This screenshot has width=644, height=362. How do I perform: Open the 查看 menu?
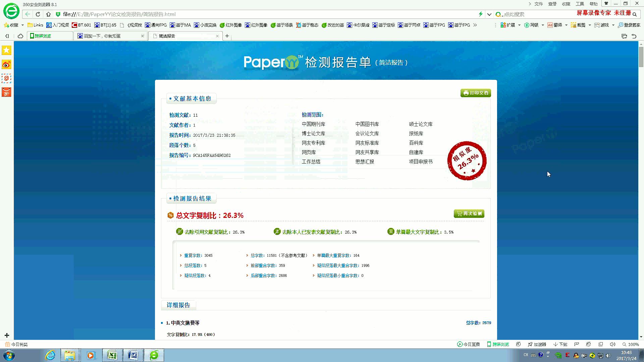click(552, 4)
